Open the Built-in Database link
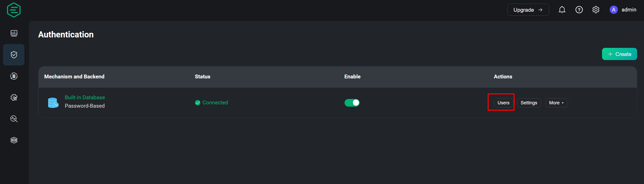The image size is (644, 184). click(x=85, y=97)
